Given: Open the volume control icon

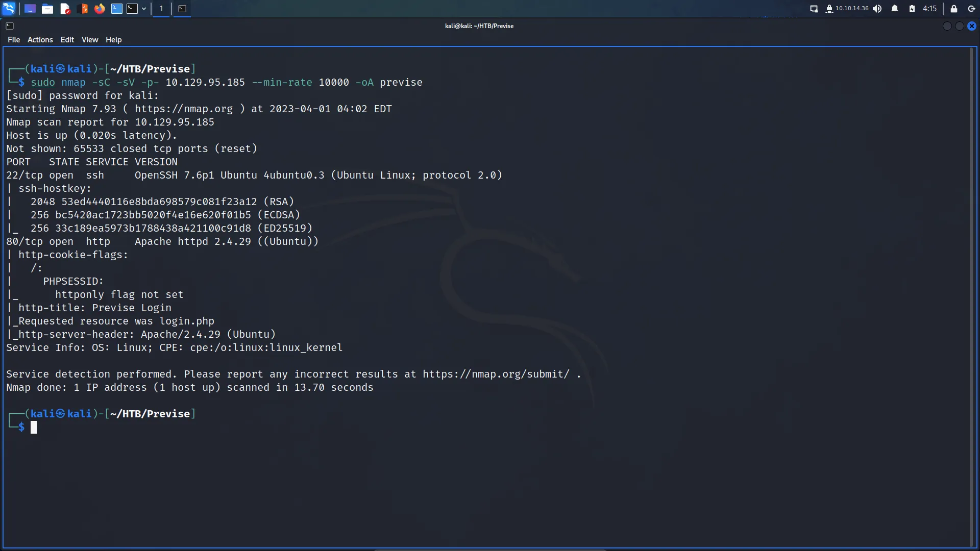Looking at the screenshot, I should [877, 9].
